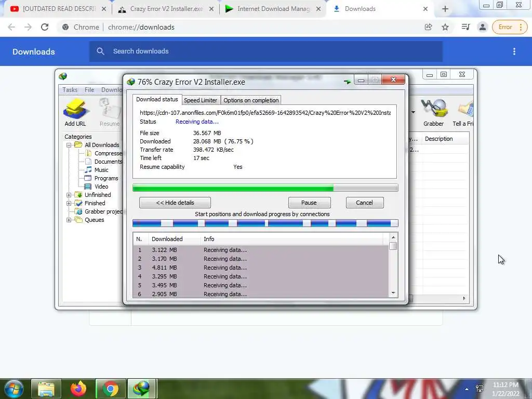Select the Music category
The image size is (532, 399).
click(x=97, y=170)
